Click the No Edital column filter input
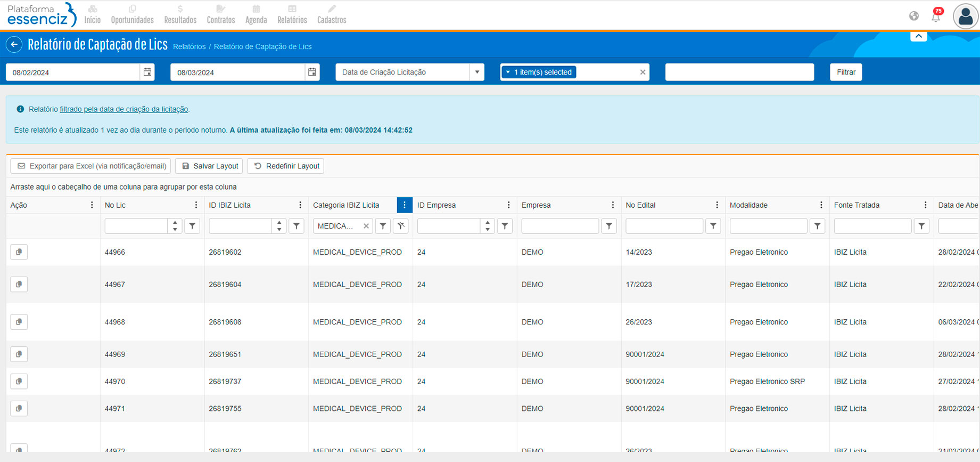 tap(664, 226)
